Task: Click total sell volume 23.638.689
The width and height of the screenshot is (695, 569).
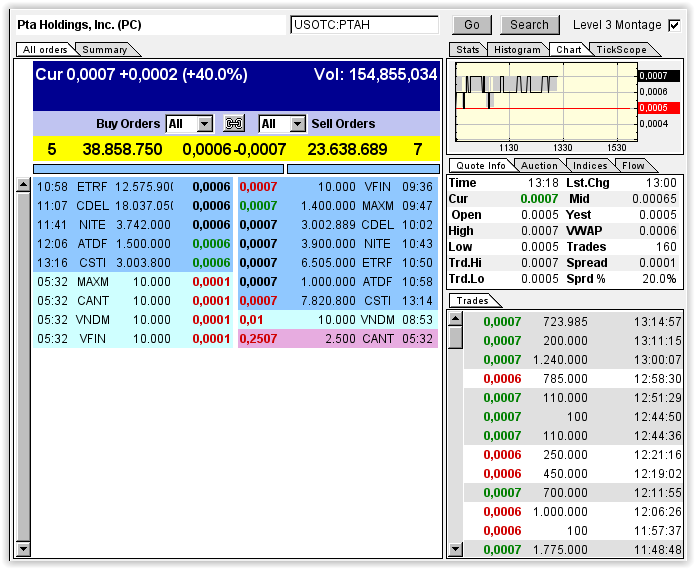Action: pos(347,149)
